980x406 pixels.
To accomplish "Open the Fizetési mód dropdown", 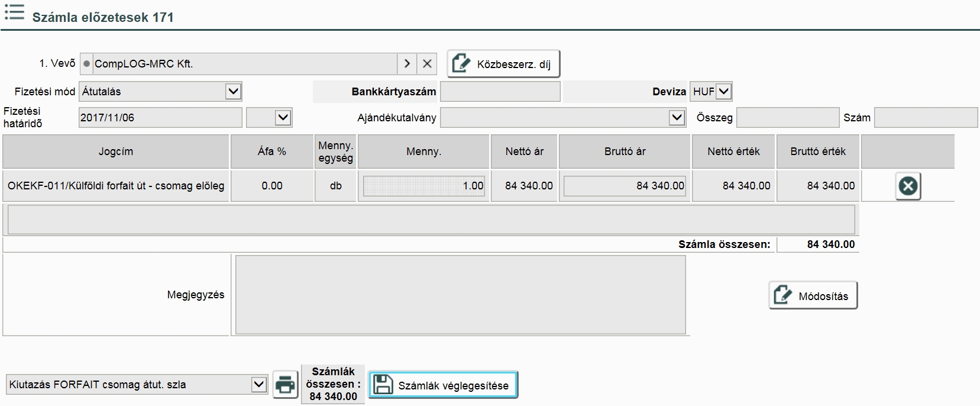I will point(234,92).
